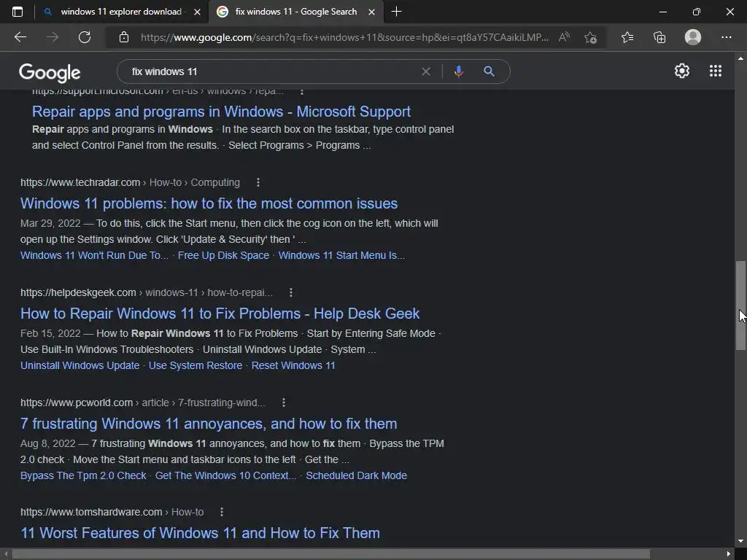
Task: Click the scrollbar up arrow
Action: coord(740,58)
